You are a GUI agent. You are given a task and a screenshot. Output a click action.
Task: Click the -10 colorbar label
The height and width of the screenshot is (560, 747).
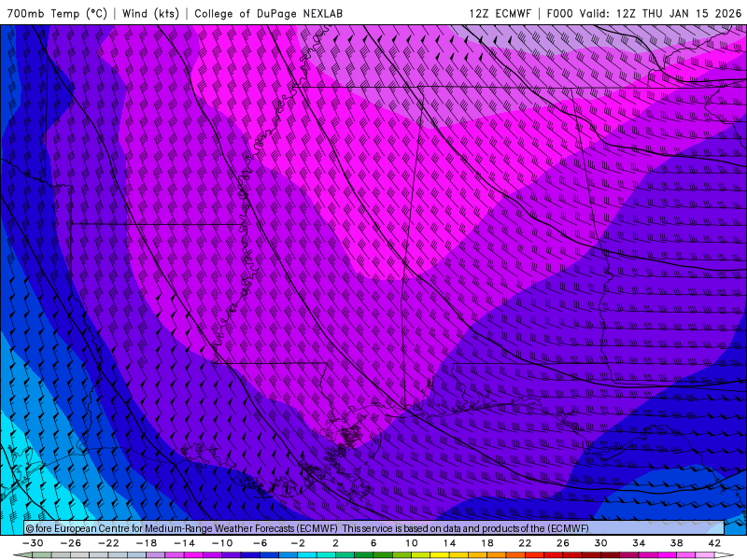(222, 543)
